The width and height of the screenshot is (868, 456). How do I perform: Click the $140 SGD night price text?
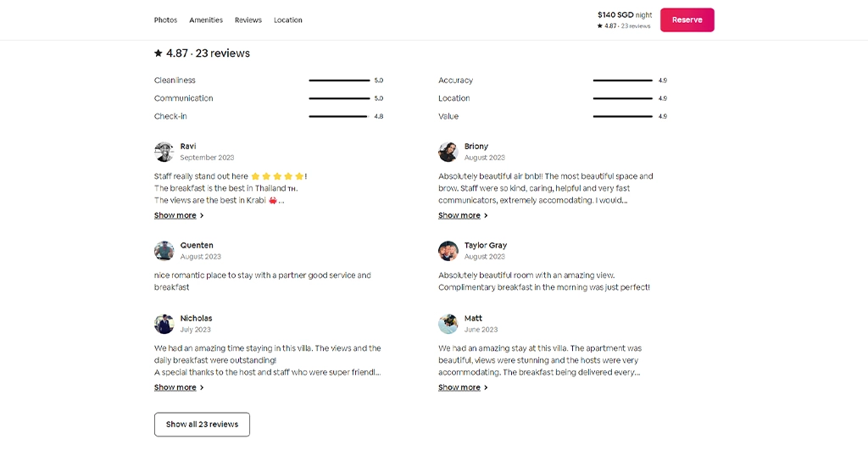(x=625, y=15)
